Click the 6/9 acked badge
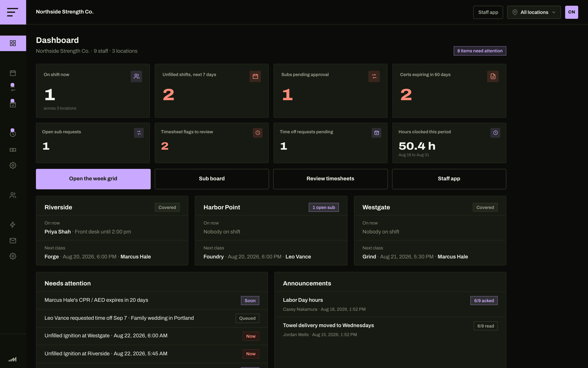The height and width of the screenshot is (368, 588). pos(484,301)
